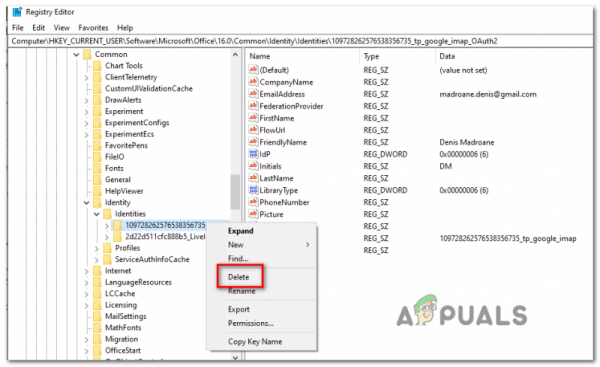Choose Delete from the context menu
This screenshot has width=600, height=367.
click(238, 277)
